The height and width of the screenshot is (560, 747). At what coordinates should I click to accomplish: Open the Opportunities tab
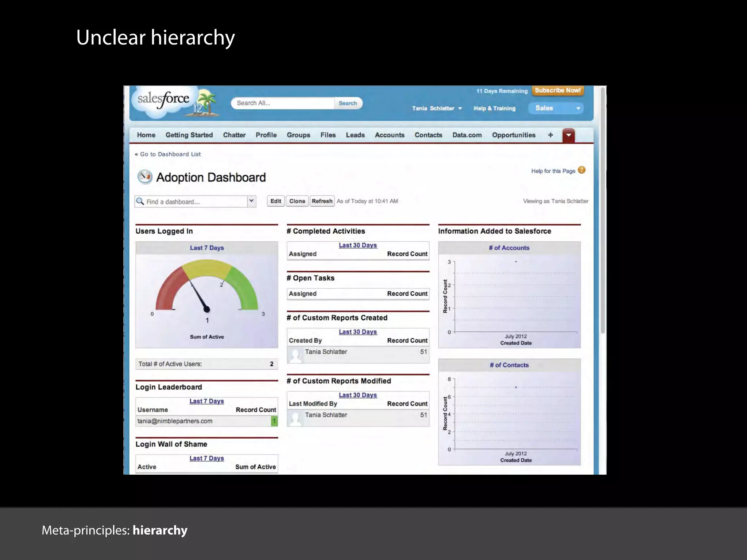tap(513, 135)
